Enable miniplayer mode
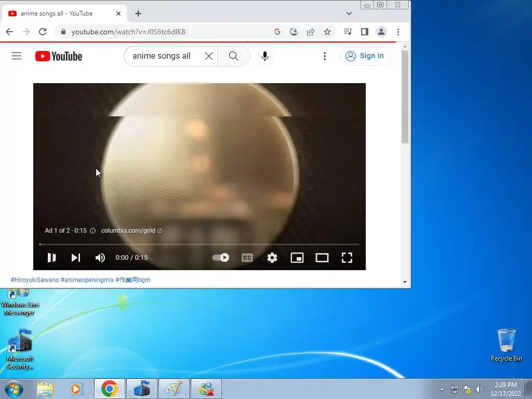532x399 pixels. coord(297,258)
